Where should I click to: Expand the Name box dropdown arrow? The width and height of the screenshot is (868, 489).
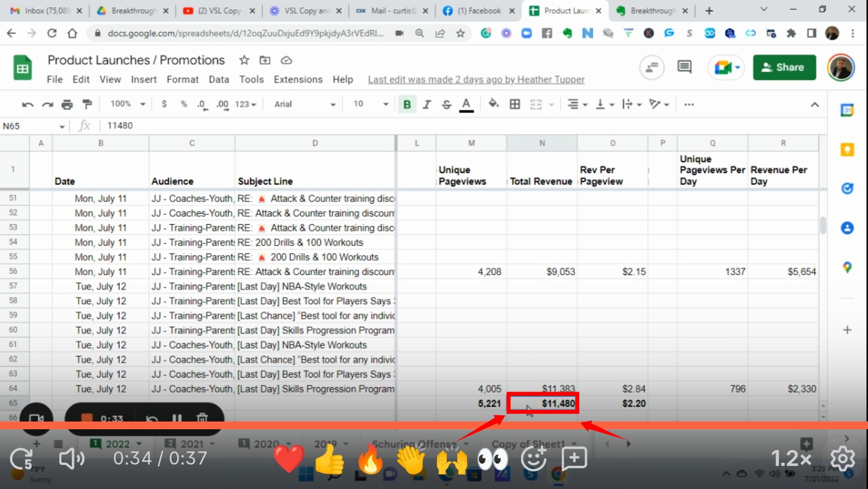pos(62,127)
